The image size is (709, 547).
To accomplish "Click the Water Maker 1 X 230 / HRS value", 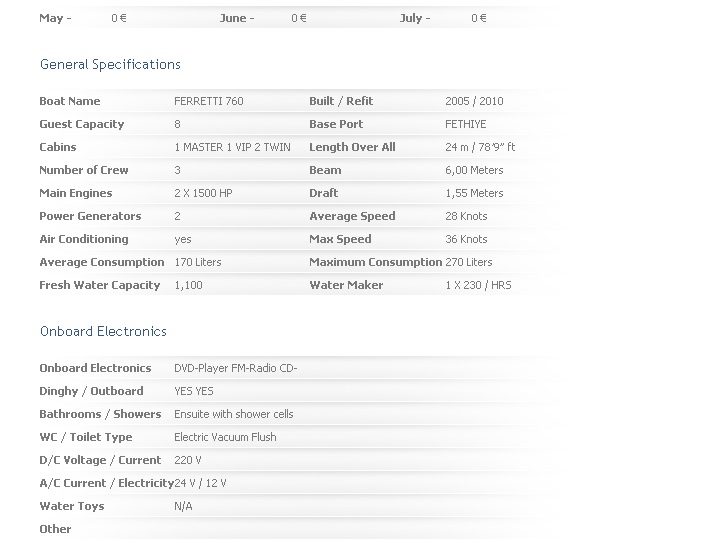I will click(478, 285).
